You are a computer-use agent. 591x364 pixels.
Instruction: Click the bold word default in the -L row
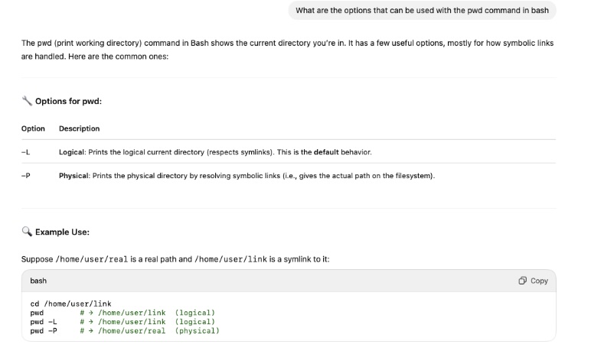(x=326, y=152)
